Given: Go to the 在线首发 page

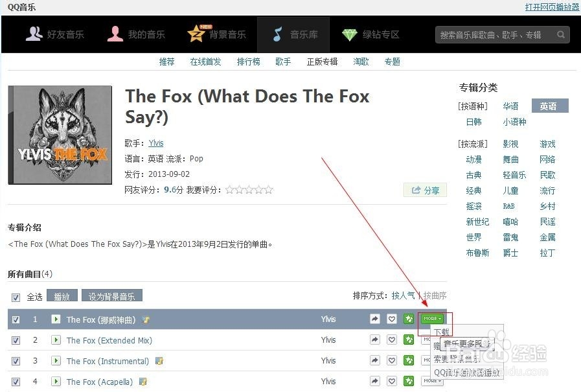Looking at the screenshot, I should point(205,62).
